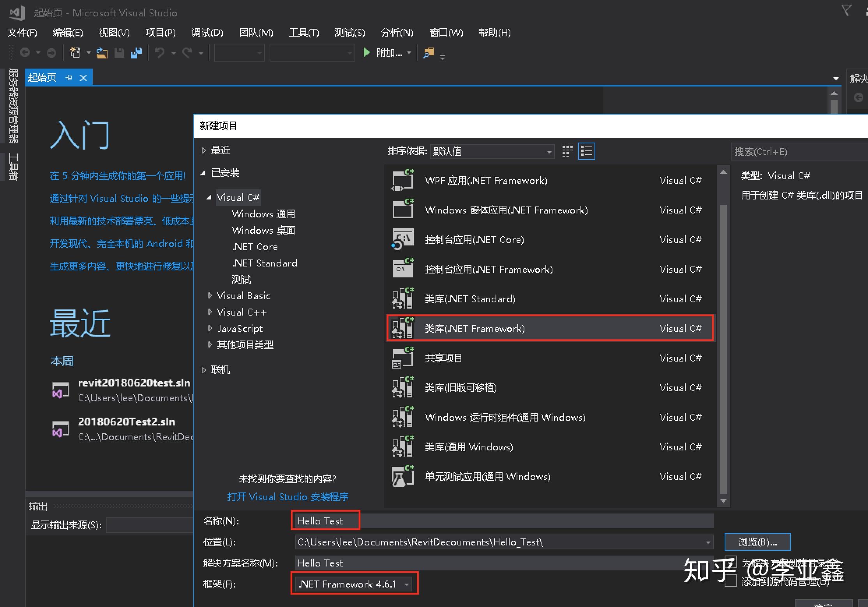The image size is (868, 607).
Task: Click the 解决方案名称 input field
Action: [504, 563]
